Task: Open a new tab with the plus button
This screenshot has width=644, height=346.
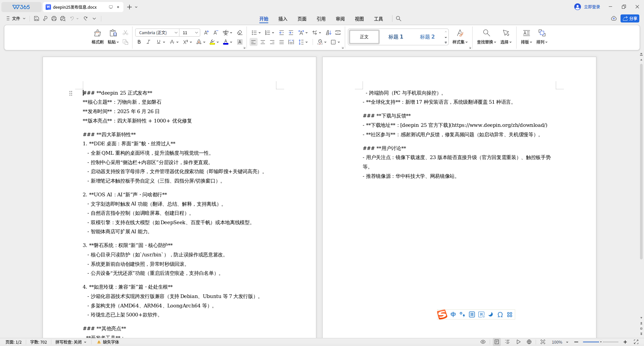Action: (129, 7)
